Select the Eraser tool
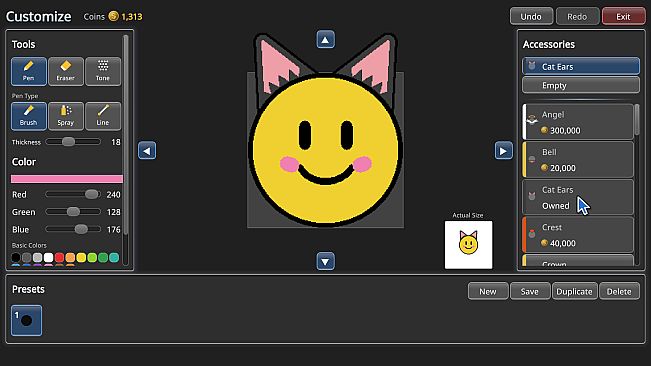Screen dimensions: 651x366 tap(66, 71)
